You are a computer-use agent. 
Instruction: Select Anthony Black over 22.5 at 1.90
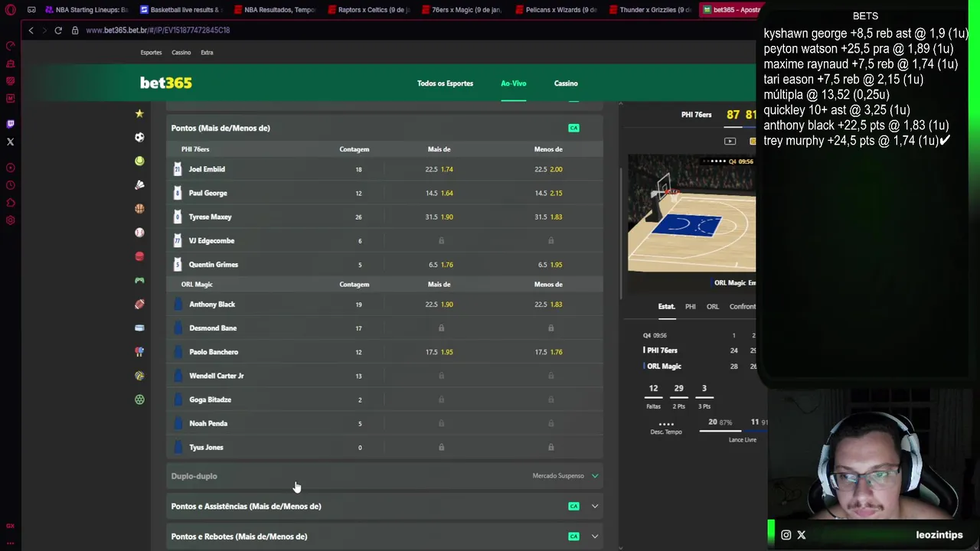tap(439, 305)
